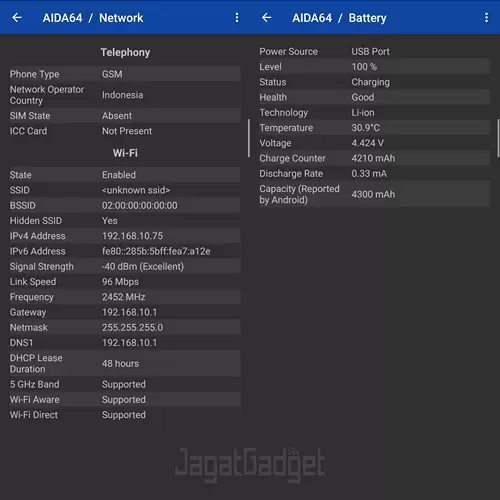Viewport: 500px width, 500px height.
Task: Tap the SIM State row
Action: (125, 116)
